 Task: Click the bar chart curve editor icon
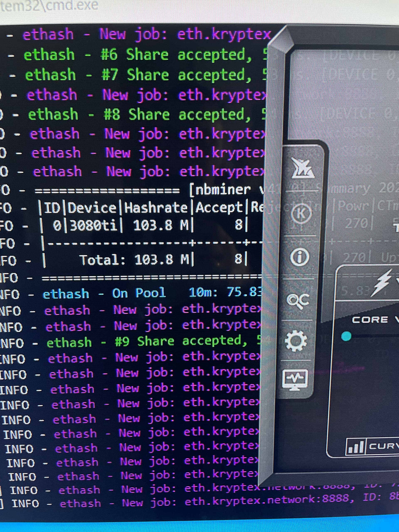click(356, 446)
